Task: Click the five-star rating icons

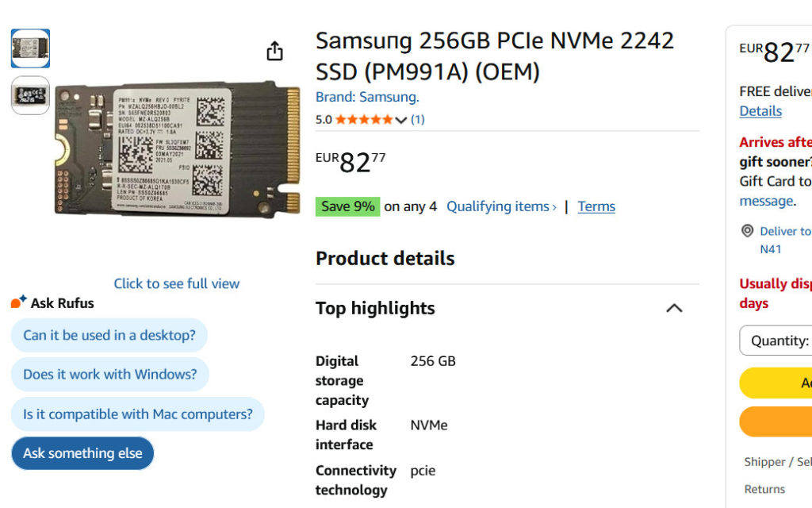Action: pyautogui.click(x=363, y=120)
